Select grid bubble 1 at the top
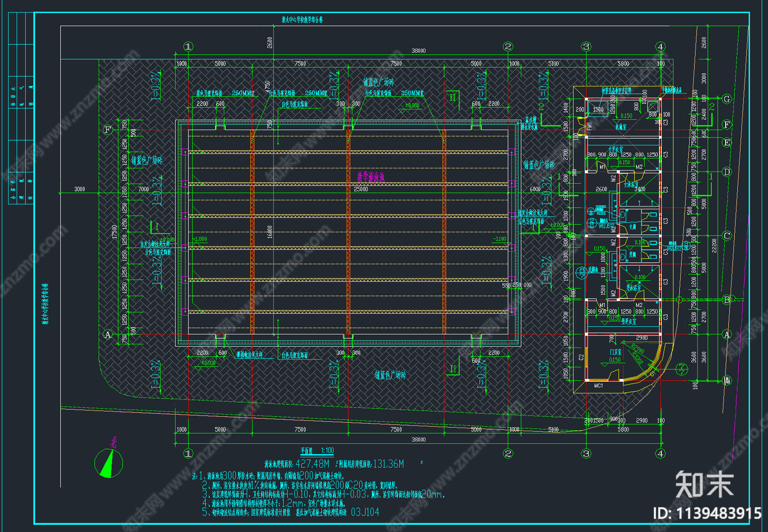This screenshot has height=532, width=768. point(188,47)
